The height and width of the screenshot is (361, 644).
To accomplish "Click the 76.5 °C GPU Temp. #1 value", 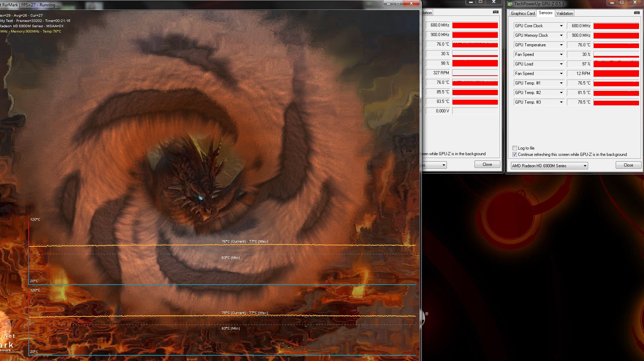I will click(x=579, y=83).
